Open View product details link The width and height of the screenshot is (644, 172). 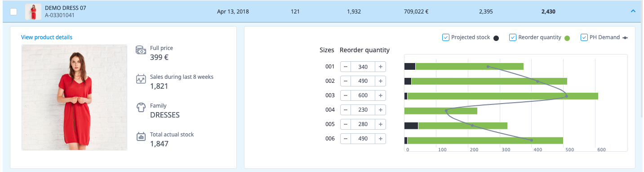pos(47,37)
